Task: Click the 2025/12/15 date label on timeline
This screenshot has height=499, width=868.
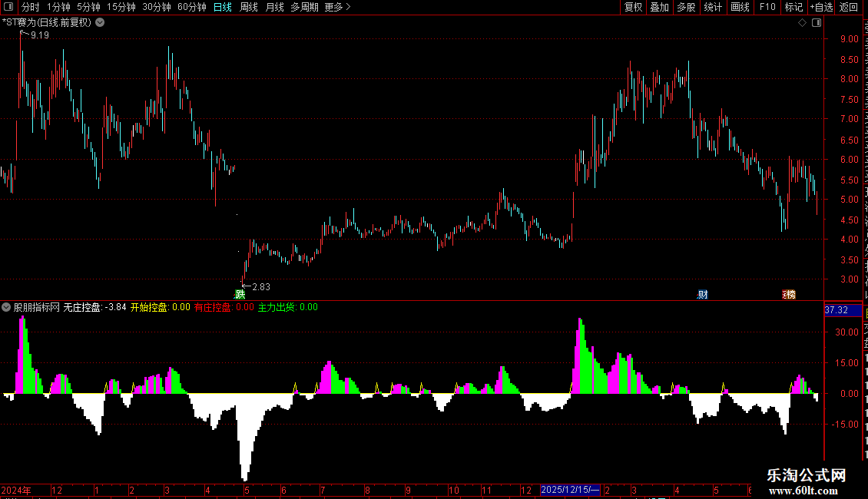Action: tap(570, 490)
